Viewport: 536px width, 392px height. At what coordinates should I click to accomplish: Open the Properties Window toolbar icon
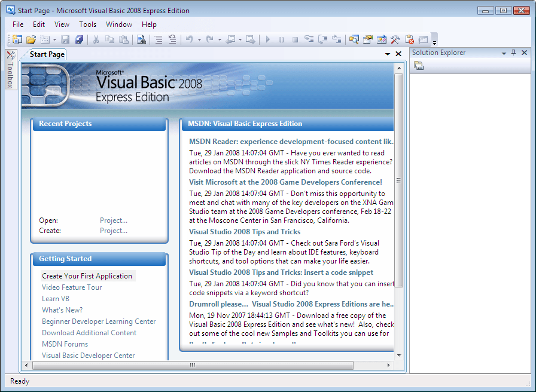tap(368, 39)
